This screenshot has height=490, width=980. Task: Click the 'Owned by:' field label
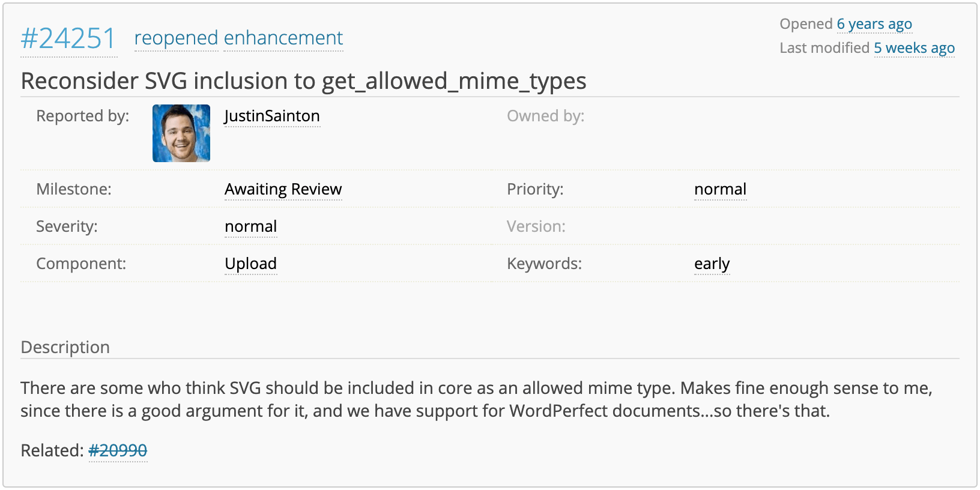coord(545,116)
